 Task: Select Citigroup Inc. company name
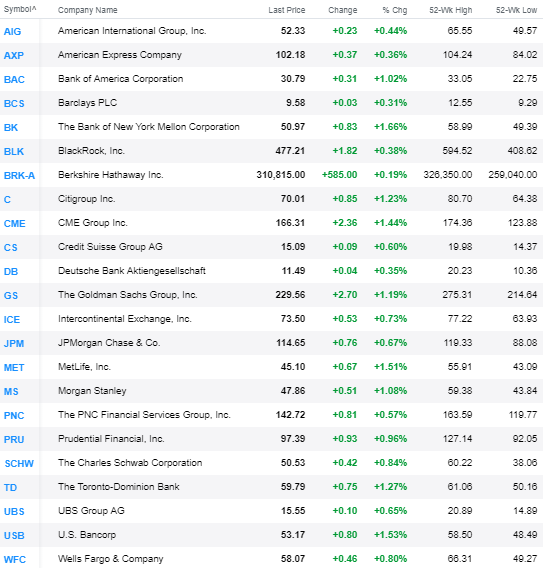[x=87, y=199]
